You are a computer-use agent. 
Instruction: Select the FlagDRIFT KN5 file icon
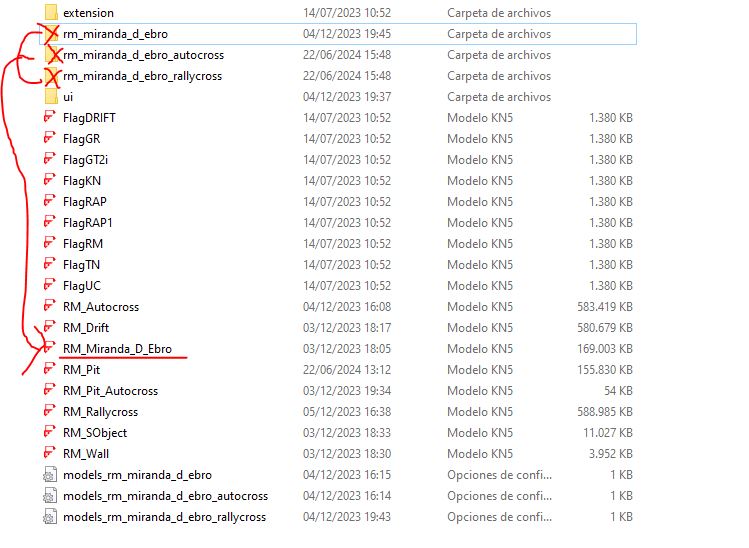click(50, 117)
